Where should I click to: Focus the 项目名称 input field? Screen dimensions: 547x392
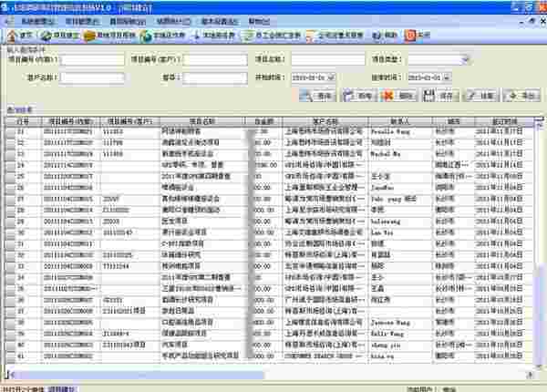(x=328, y=59)
